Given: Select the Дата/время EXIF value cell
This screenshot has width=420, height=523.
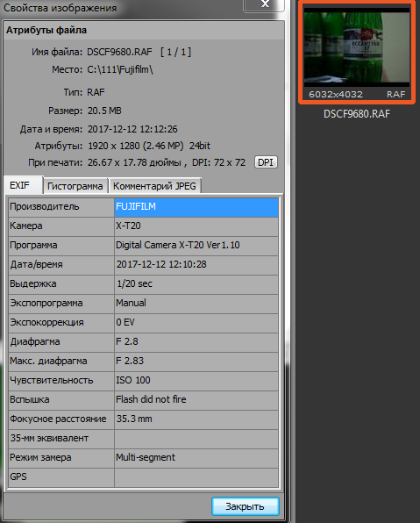Looking at the screenshot, I should [x=196, y=265].
